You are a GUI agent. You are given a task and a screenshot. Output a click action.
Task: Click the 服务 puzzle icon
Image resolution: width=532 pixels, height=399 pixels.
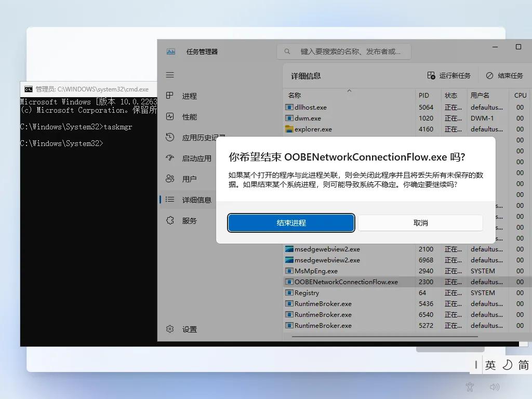(170, 220)
